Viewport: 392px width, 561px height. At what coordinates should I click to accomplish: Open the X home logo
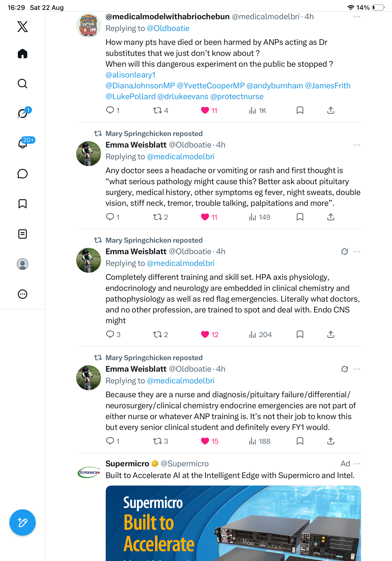pyautogui.click(x=23, y=27)
